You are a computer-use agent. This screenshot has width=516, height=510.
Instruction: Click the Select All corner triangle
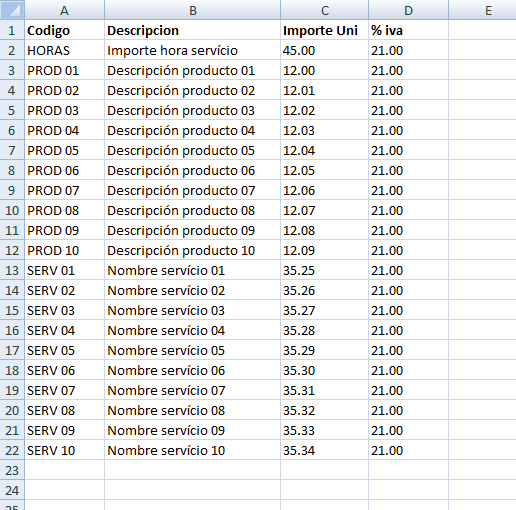(12, 10)
